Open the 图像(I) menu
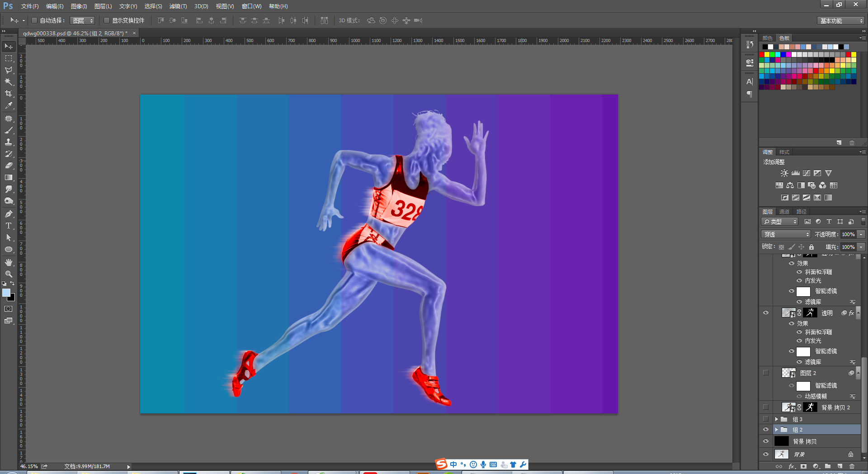Viewport: 868px width, 474px height. (x=79, y=6)
